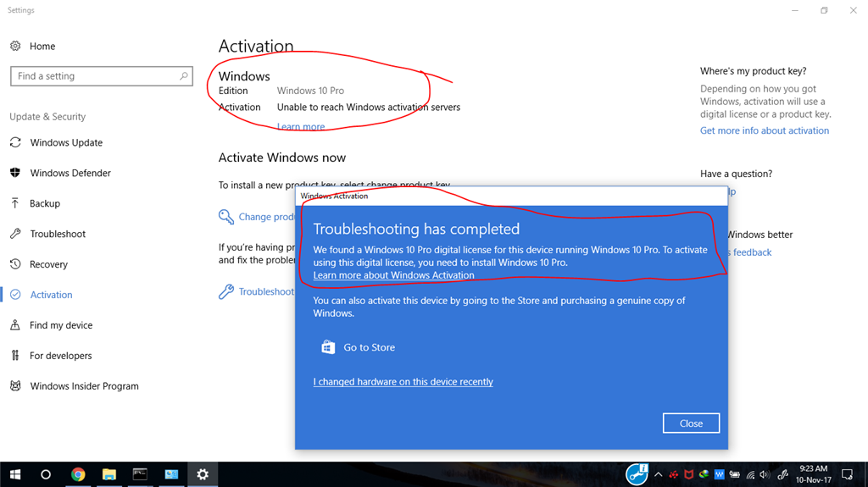The width and height of the screenshot is (868, 487).
Task: Click the Windows Defender shield icon
Action: click(x=15, y=173)
